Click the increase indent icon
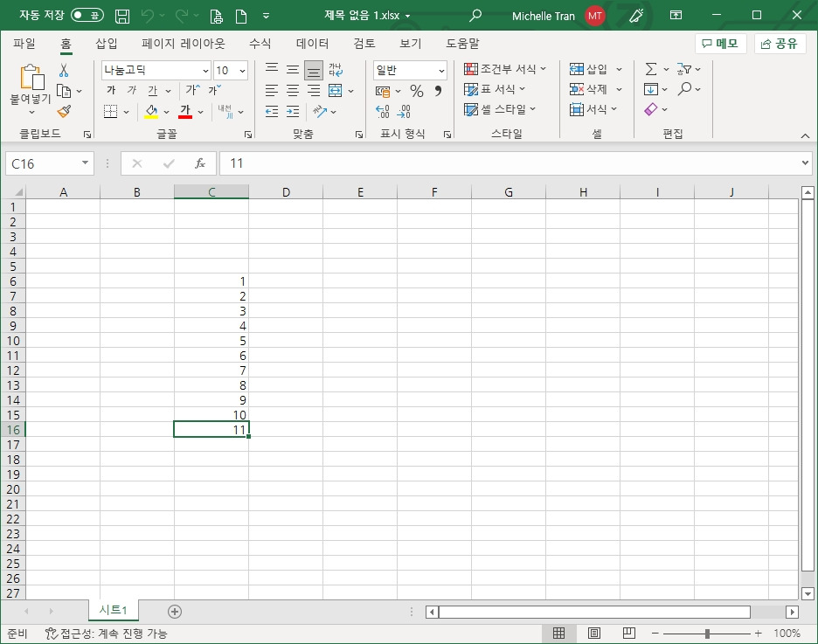This screenshot has width=818, height=644. (x=293, y=111)
